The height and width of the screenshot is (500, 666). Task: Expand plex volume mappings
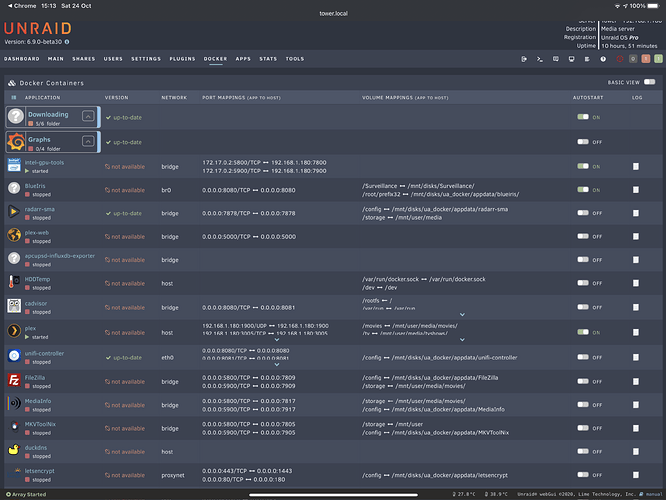(x=462, y=340)
